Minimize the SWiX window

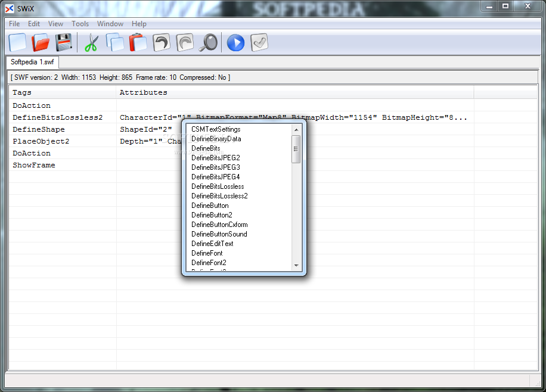(489, 7)
